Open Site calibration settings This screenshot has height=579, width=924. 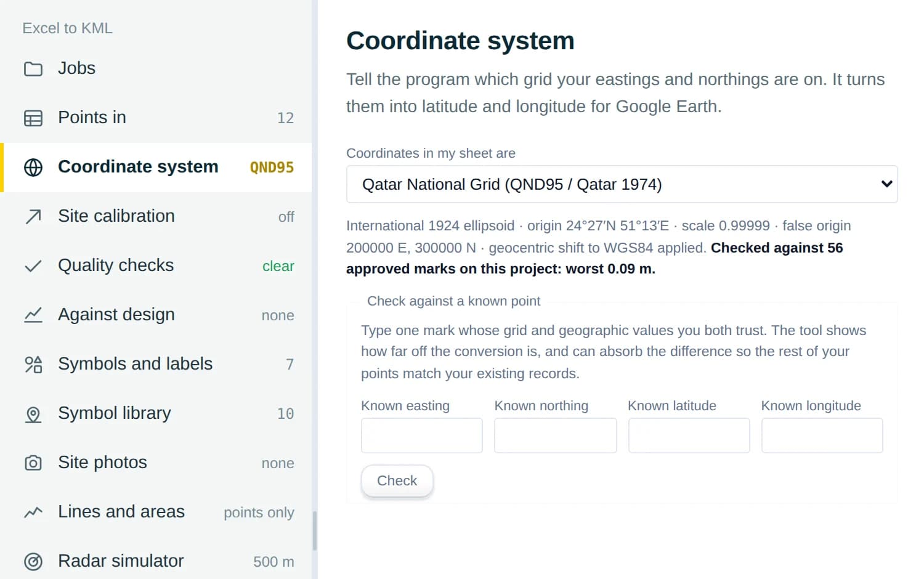tap(156, 216)
